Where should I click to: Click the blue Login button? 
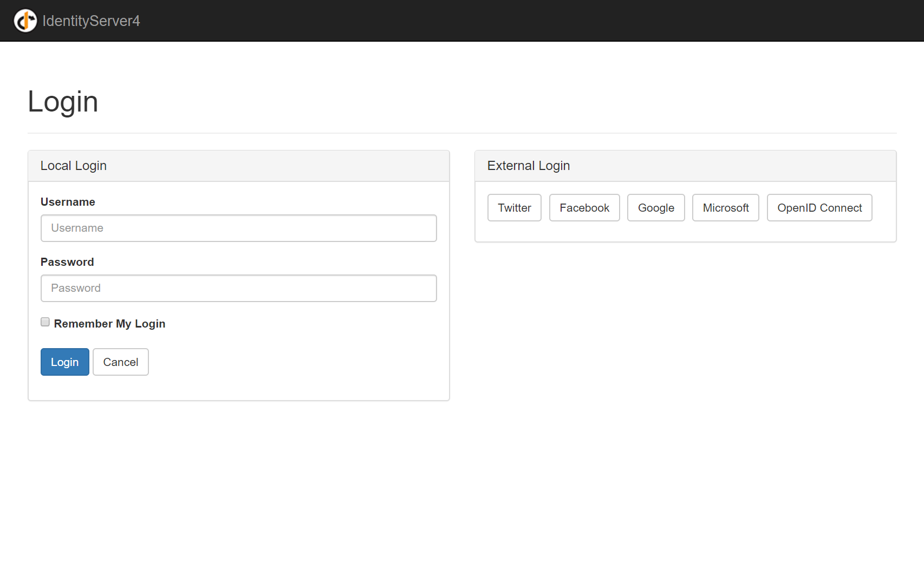(65, 362)
